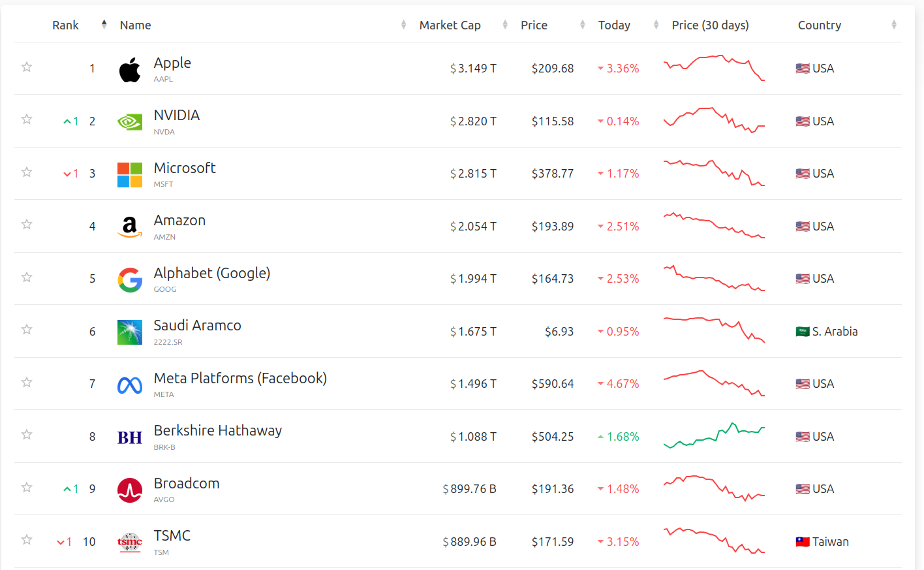Open the Berkshire Hathaway name link
This screenshot has width=924, height=570.
tap(217, 430)
